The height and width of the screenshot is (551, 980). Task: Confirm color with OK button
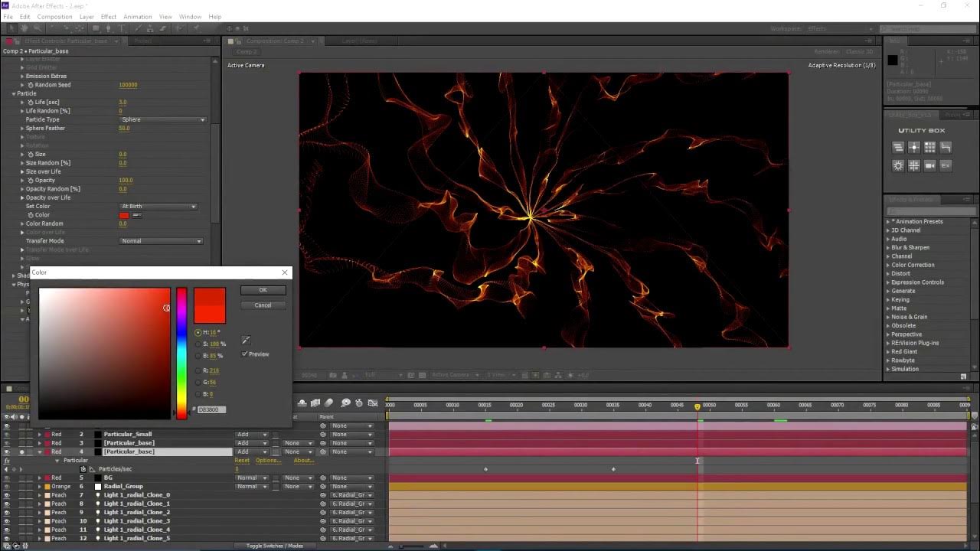click(x=263, y=290)
